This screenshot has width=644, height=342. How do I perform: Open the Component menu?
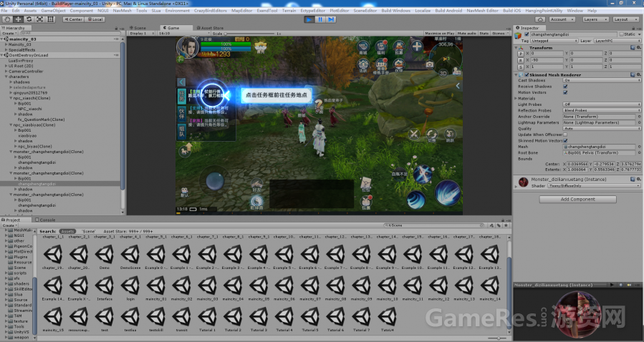[81, 10]
